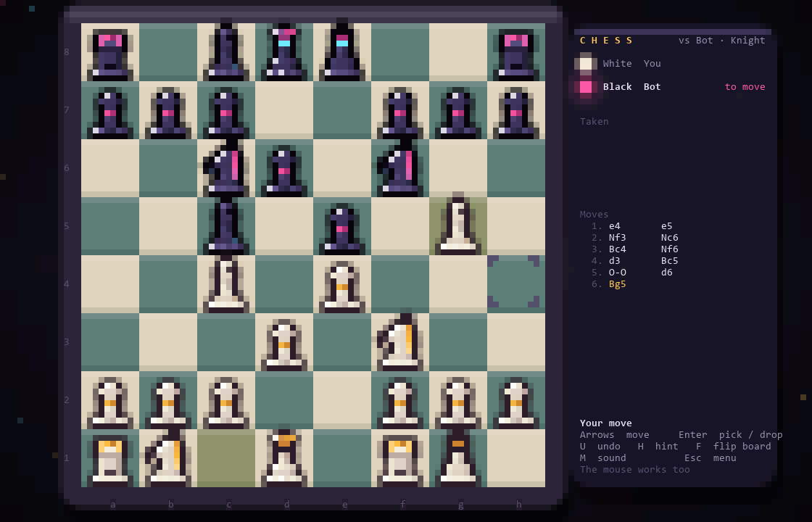Select the white pawn on h2
The height and width of the screenshot is (522, 812).
[x=515, y=403]
